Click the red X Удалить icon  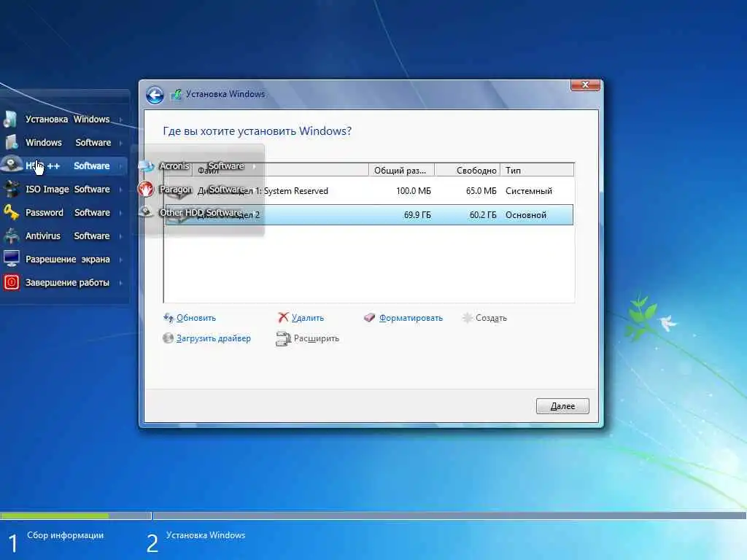284,318
